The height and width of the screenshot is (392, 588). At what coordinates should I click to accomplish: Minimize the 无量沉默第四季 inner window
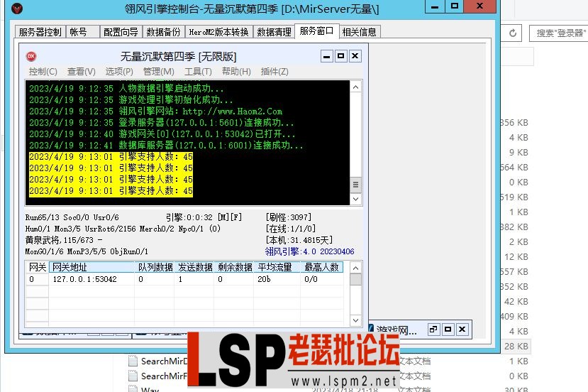(326, 56)
